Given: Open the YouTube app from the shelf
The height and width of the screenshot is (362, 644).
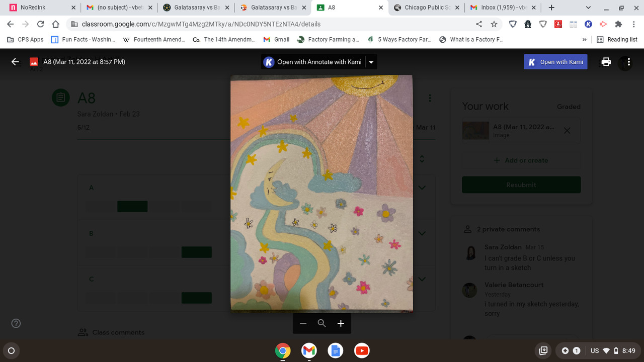Looking at the screenshot, I should click(x=362, y=350).
